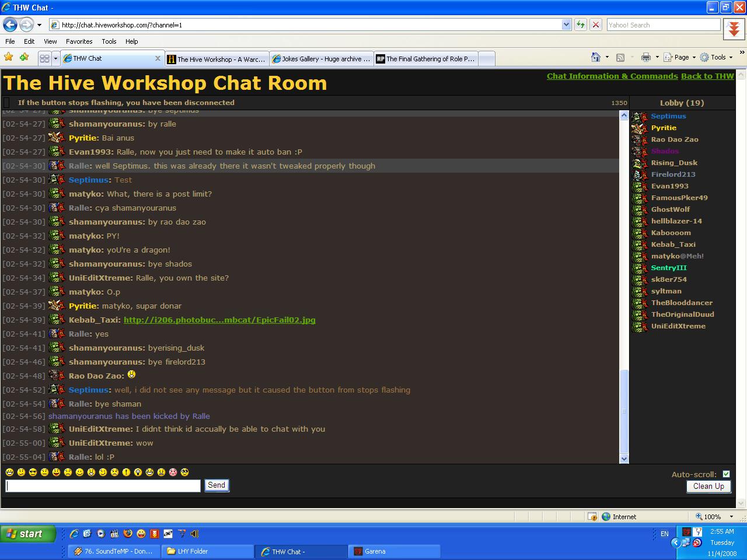
Task: Open the Edit menu
Action: [x=29, y=41]
